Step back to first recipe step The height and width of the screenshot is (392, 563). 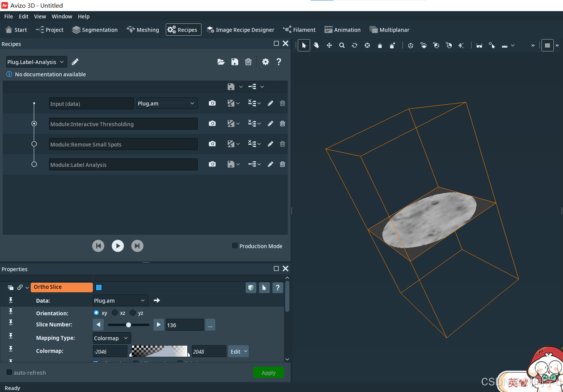[x=98, y=245]
